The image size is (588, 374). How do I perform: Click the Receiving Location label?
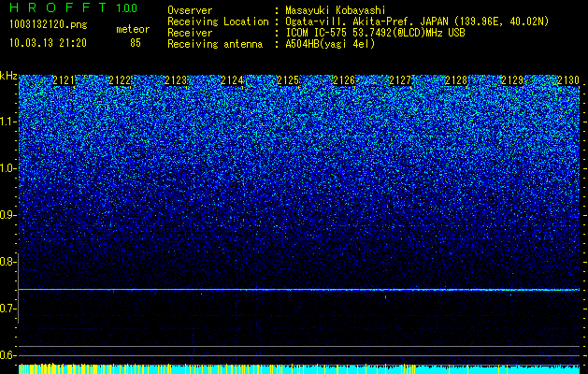click(218, 22)
